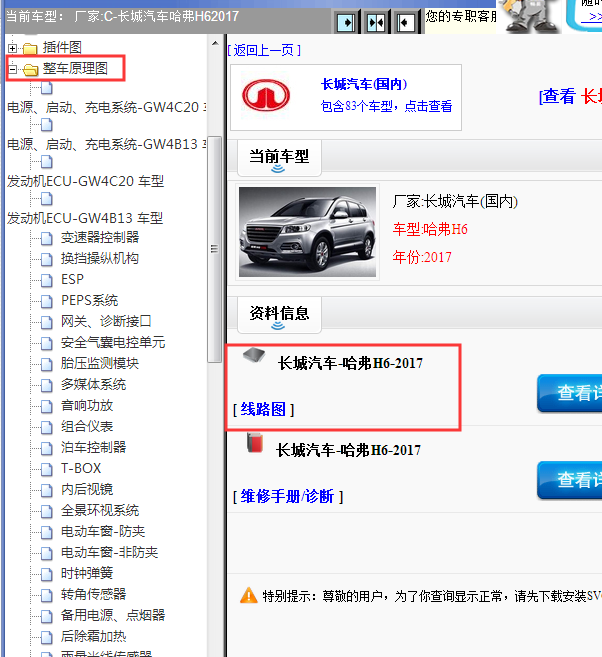This screenshot has width=602, height=657.
Task: Click the page icon next to 网关、诊断接口
Action: click(x=47, y=322)
